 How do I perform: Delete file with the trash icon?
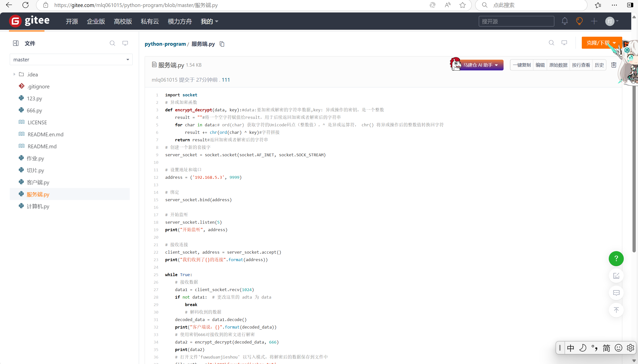[614, 65]
